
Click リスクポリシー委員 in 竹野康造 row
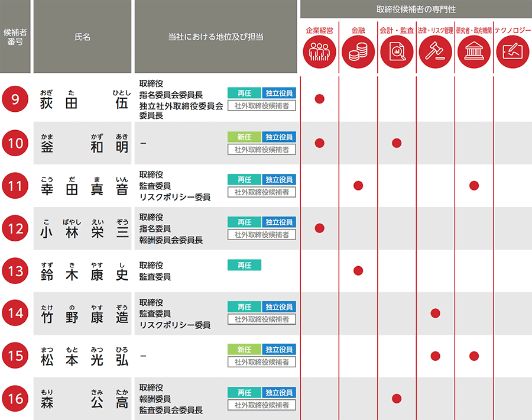tap(175, 325)
